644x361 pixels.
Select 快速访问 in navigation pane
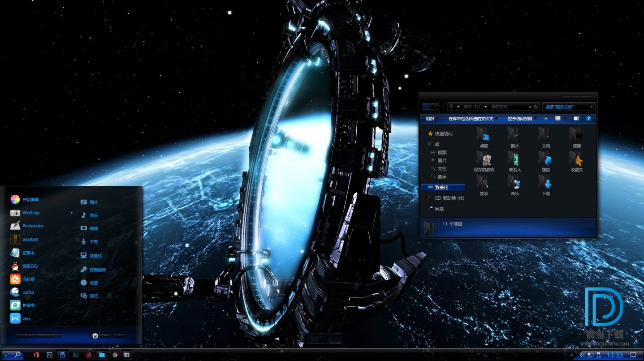tap(440, 133)
